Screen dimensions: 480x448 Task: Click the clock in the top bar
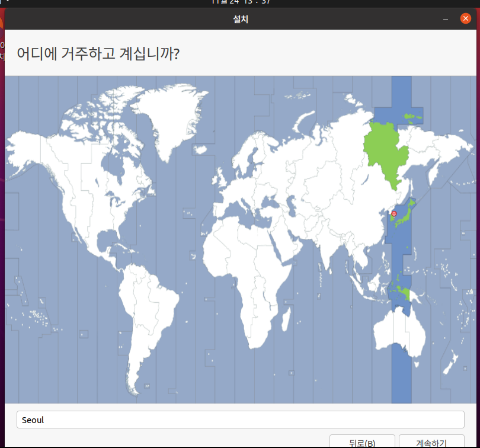[x=241, y=2]
